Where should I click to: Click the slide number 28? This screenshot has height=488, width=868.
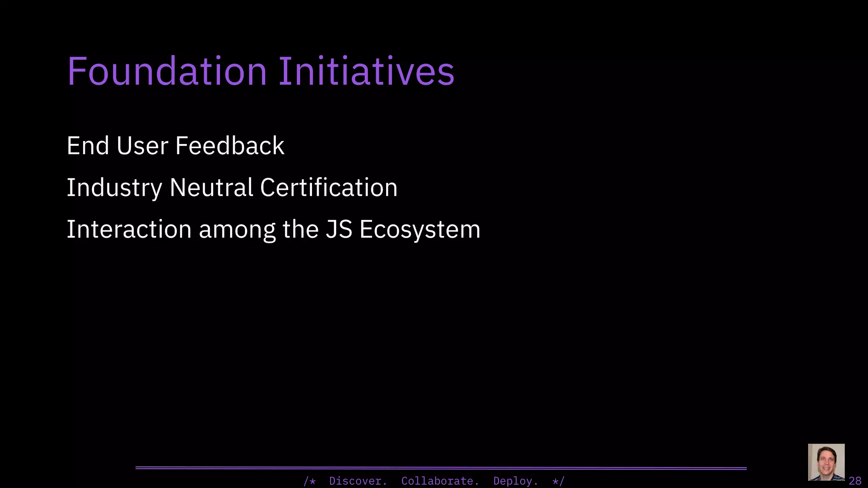coord(855,481)
